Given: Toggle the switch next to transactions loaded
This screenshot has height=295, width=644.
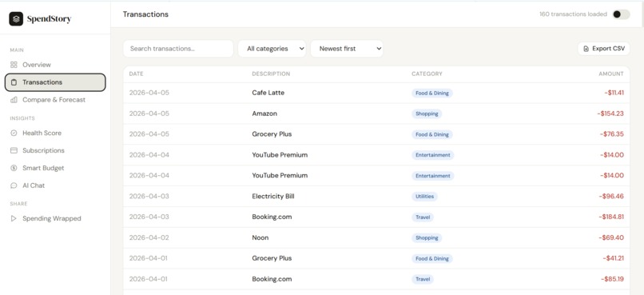Looking at the screenshot, I should [621, 14].
